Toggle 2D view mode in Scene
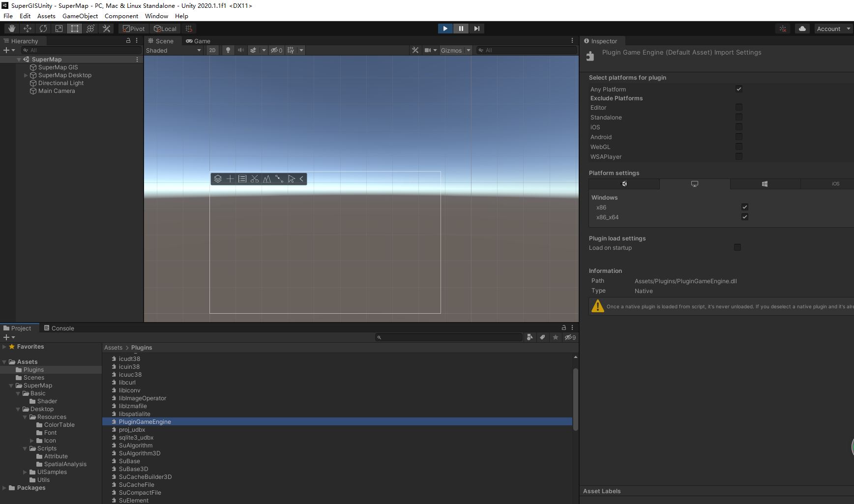The height and width of the screenshot is (504, 854). tap(212, 50)
